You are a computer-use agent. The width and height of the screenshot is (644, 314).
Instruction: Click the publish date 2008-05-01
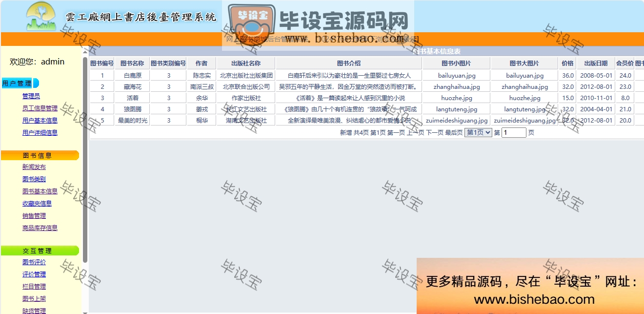click(596, 76)
